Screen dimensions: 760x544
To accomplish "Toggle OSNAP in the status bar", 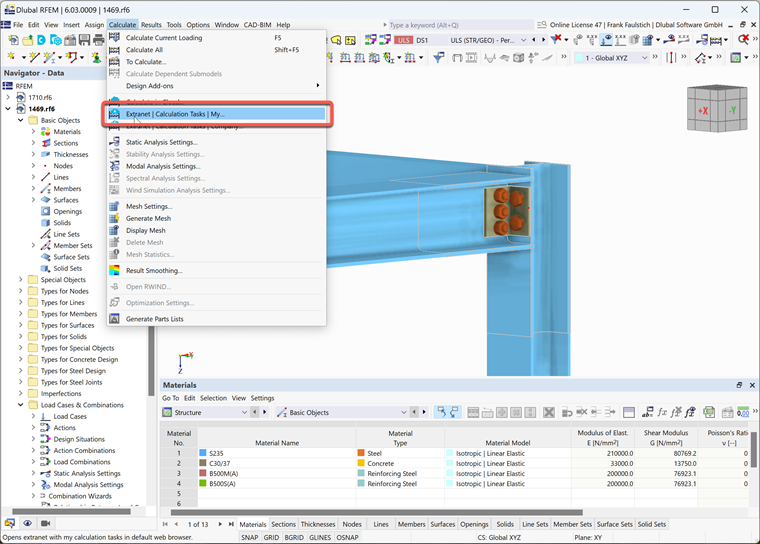I will point(348,537).
